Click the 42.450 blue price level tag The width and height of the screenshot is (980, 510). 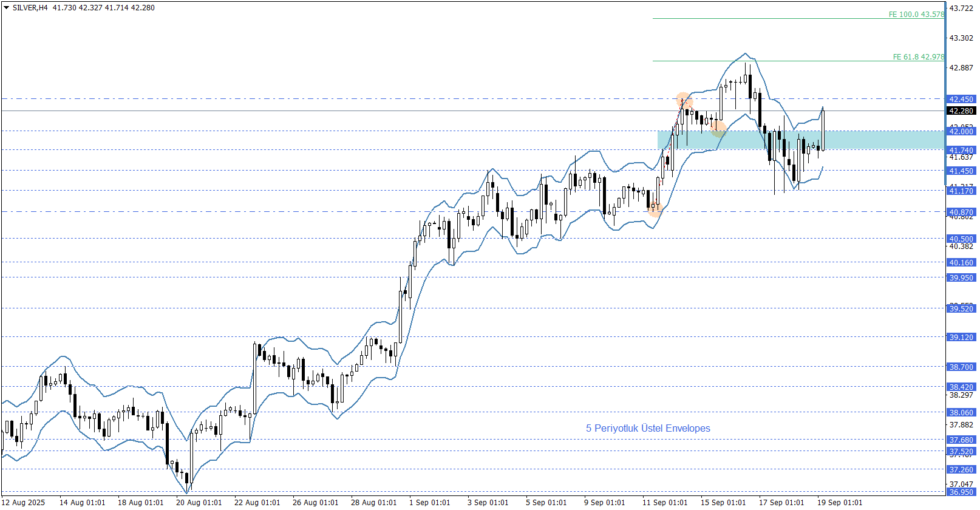click(961, 99)
